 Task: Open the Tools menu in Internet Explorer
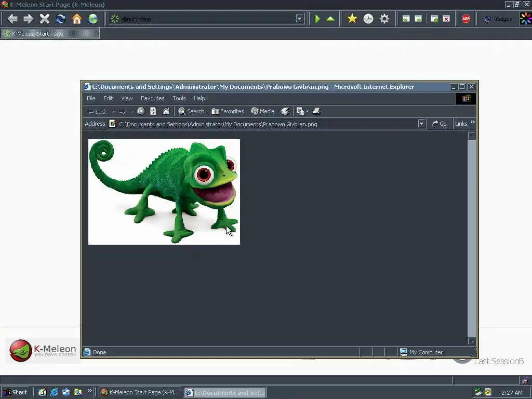point(179,98)
